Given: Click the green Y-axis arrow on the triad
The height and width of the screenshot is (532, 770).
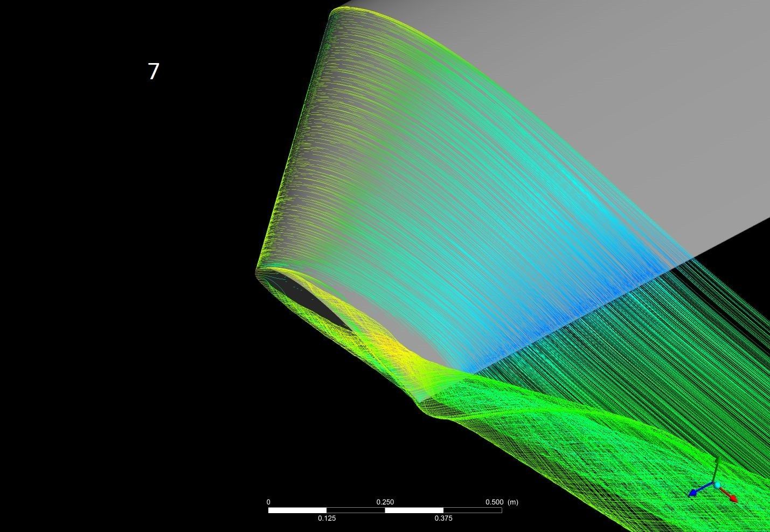Looking at the screenshot, I should [716, 465].
